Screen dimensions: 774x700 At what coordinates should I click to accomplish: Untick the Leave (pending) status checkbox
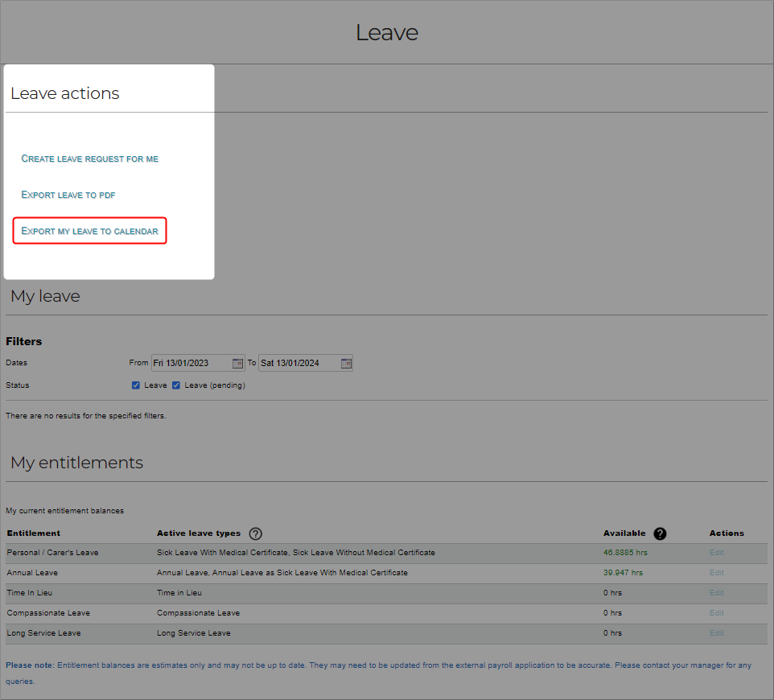[176, 385]
